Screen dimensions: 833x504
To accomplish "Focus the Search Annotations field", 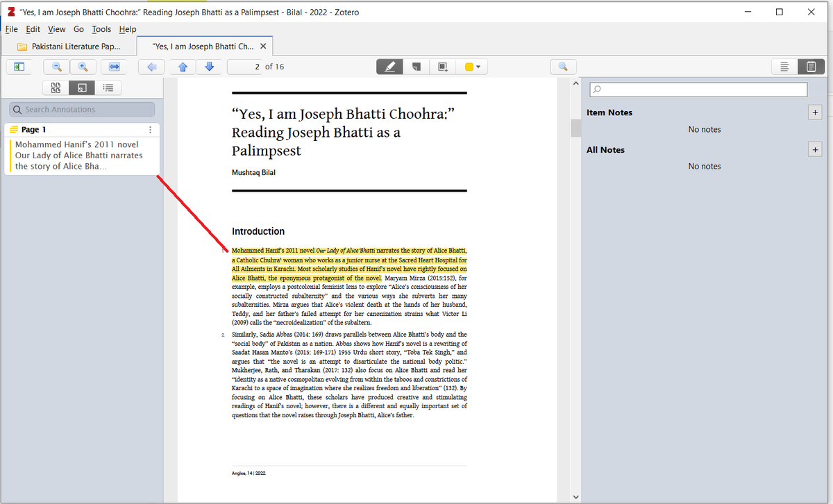I will point(82,110).
